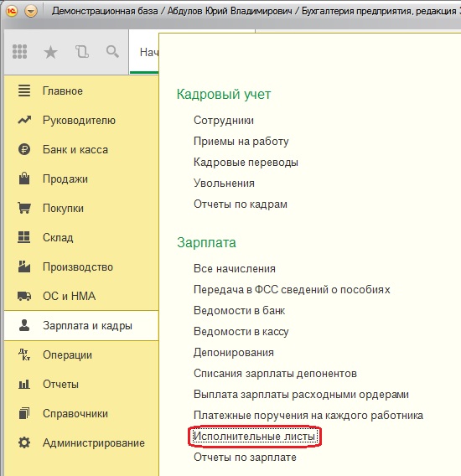Open Ведомости в банк
The height and width of the screenshot is (476, 461).
click(240, 311)
